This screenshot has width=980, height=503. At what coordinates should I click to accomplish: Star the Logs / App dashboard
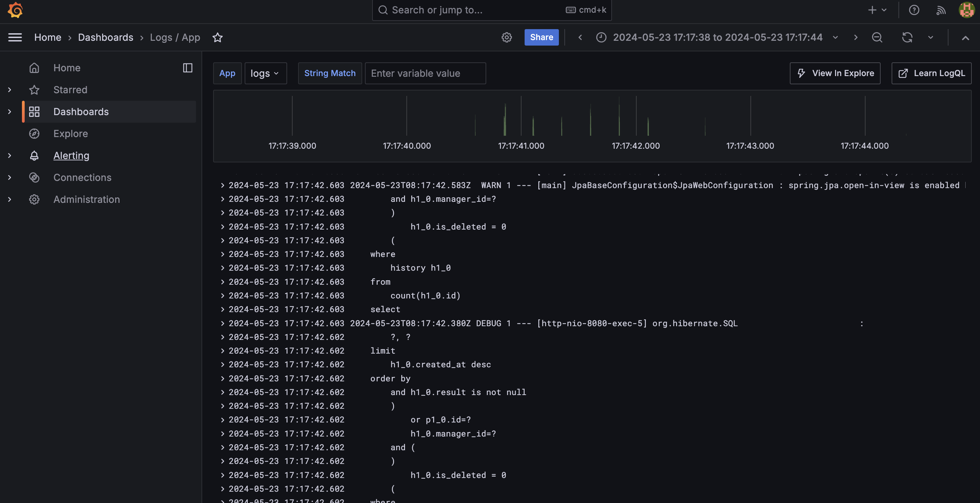point(217,37)
